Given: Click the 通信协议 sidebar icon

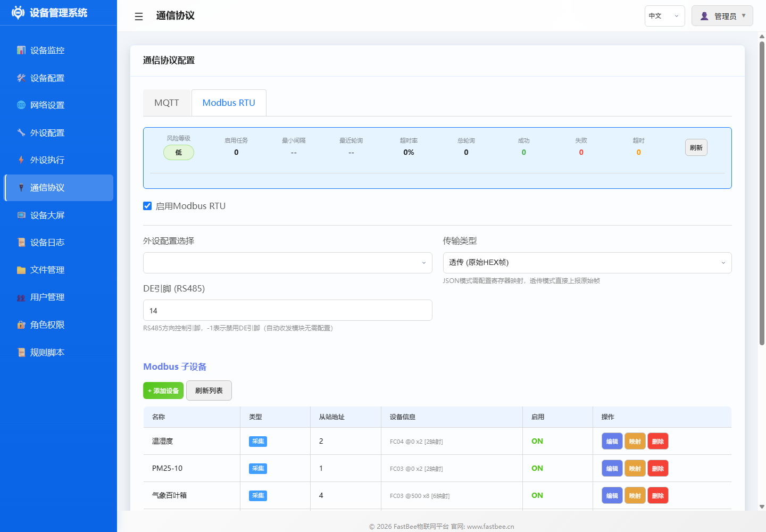Looking at the screenshot, I should 21,187.
